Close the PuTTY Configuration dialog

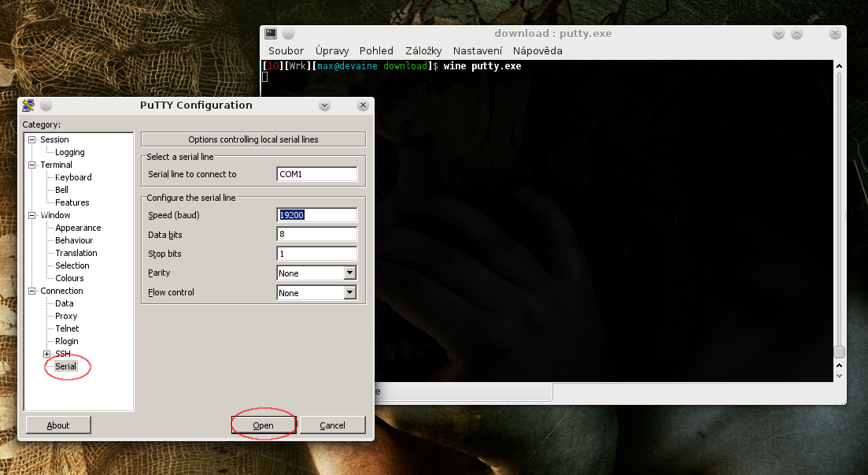[x=363, y=106]
